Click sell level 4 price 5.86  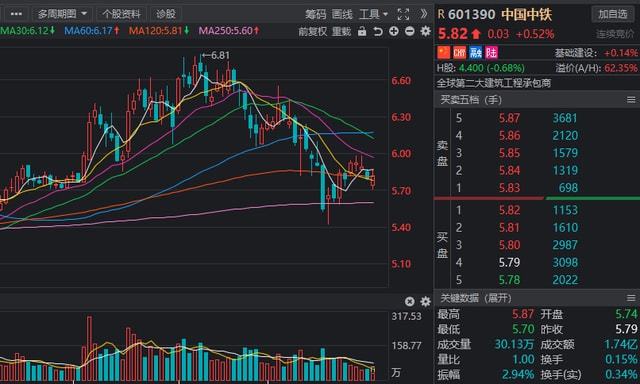tap(509, 135)
